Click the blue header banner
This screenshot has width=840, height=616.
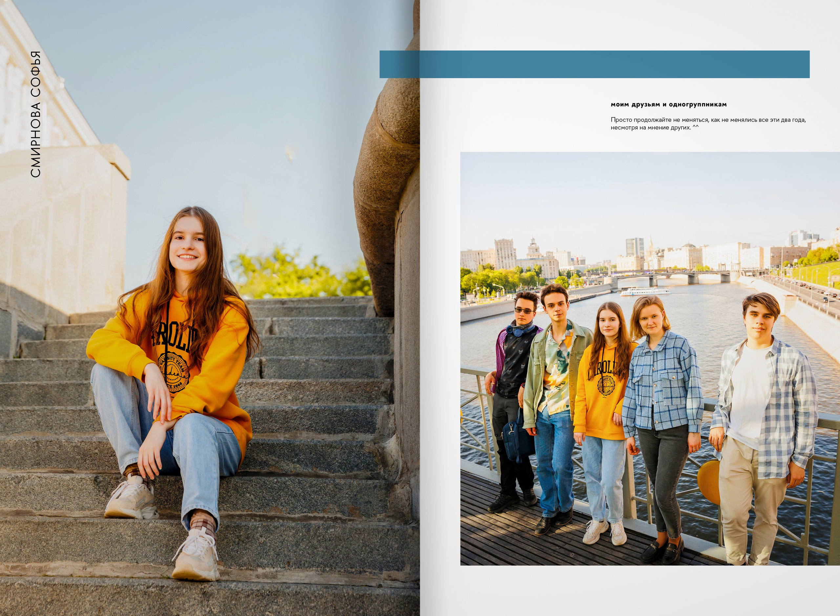point(594,64)
